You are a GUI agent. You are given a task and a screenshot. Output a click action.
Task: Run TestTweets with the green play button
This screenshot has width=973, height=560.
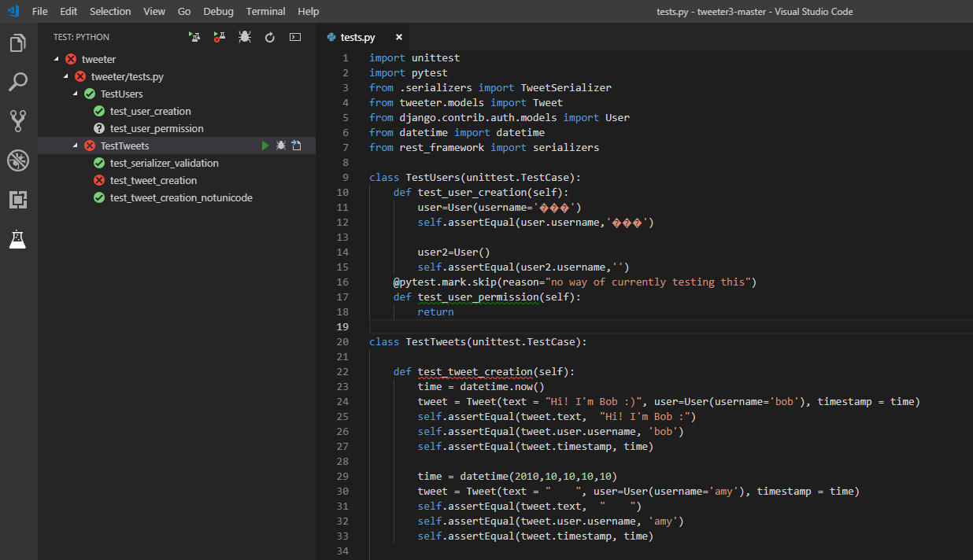(265, 146)
